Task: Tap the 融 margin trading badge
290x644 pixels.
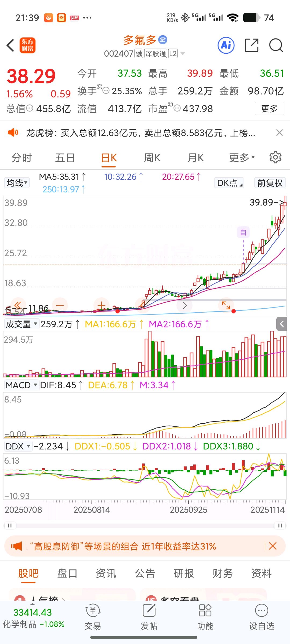Action: point(139,54)
